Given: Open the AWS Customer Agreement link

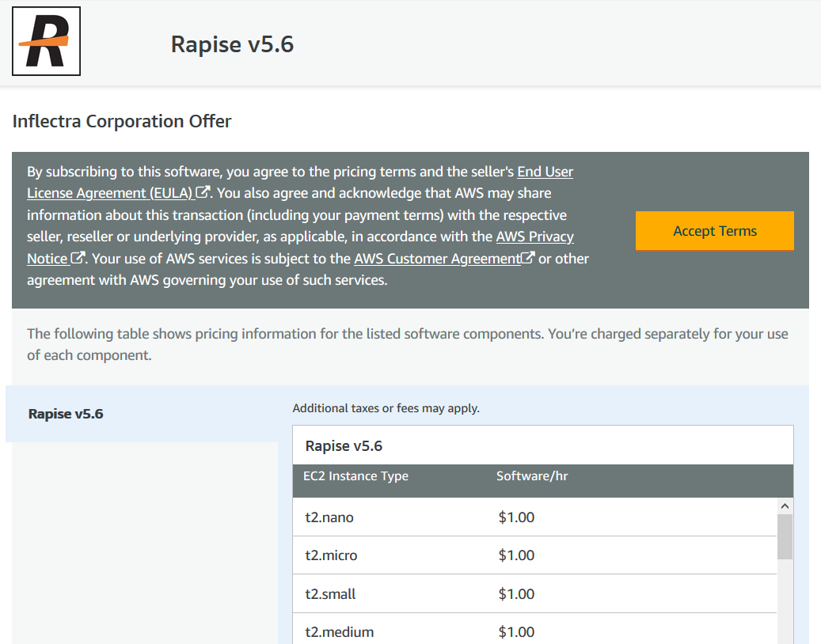Looking at the screenshot, I should (437, 259).
